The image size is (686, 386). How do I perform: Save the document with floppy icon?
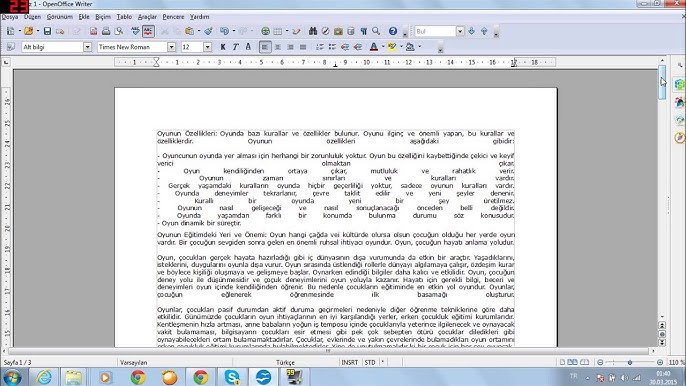(47, 32)
